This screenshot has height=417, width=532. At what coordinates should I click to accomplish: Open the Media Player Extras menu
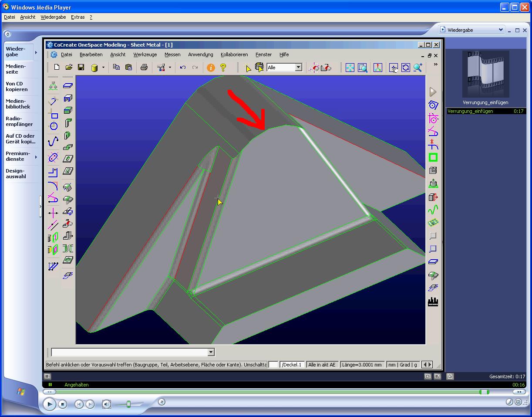[x=78, y=17]
